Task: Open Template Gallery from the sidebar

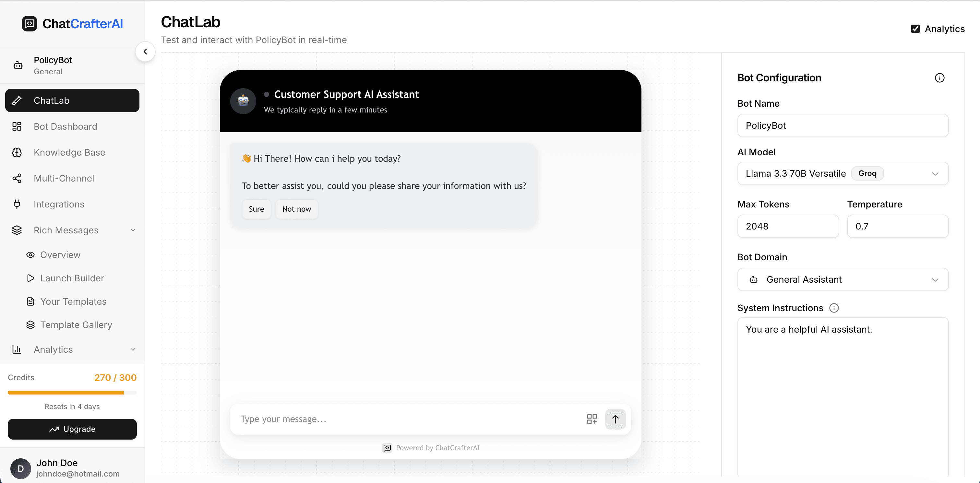Action: click(76, 325)
